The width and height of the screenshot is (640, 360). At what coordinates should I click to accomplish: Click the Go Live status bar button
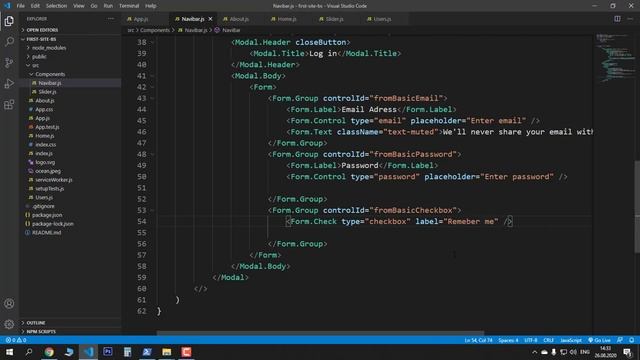pos(599,340)
